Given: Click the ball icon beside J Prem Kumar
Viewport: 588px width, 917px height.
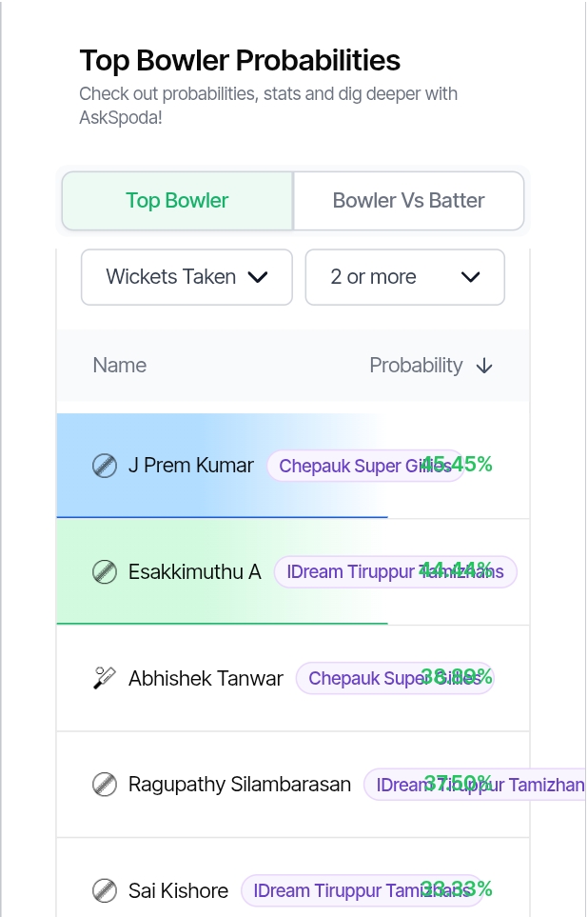Looking at the screenshot, I should pyautogui.click(x=105, y=466).
